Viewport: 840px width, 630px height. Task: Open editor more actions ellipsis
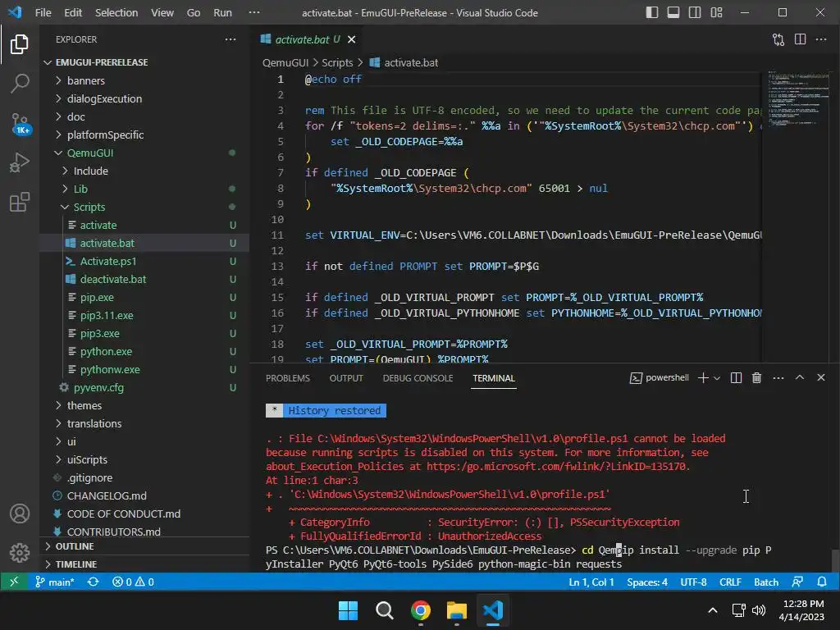(820, 39)
